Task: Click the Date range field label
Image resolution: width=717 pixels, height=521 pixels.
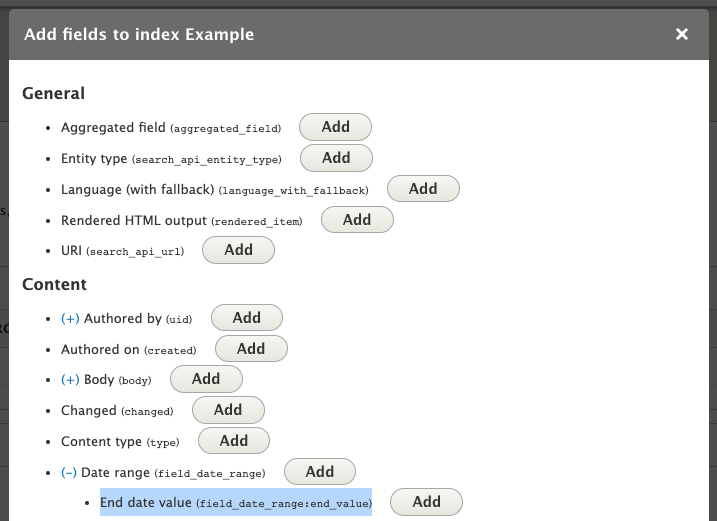Action: pos(173,473)
